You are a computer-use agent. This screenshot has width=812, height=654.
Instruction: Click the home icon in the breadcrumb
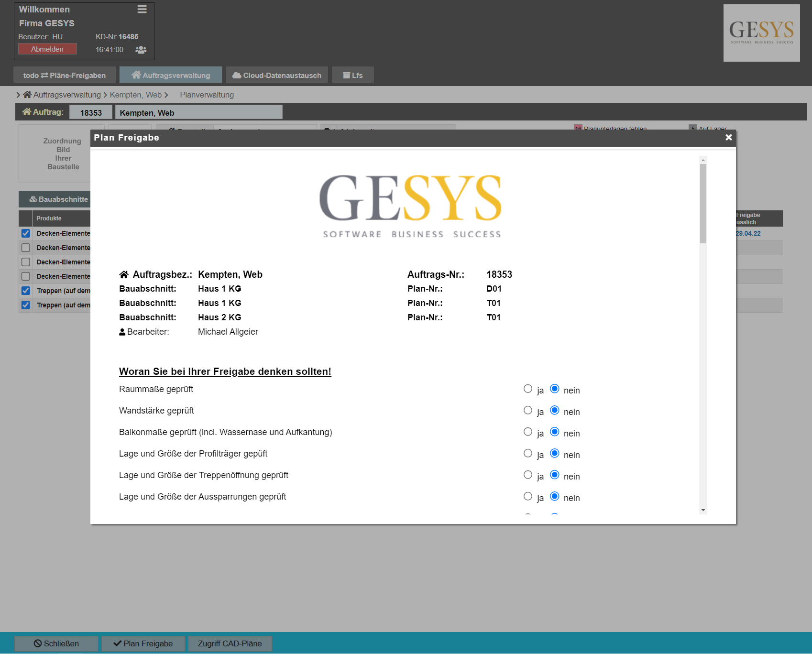coord(27,95)
